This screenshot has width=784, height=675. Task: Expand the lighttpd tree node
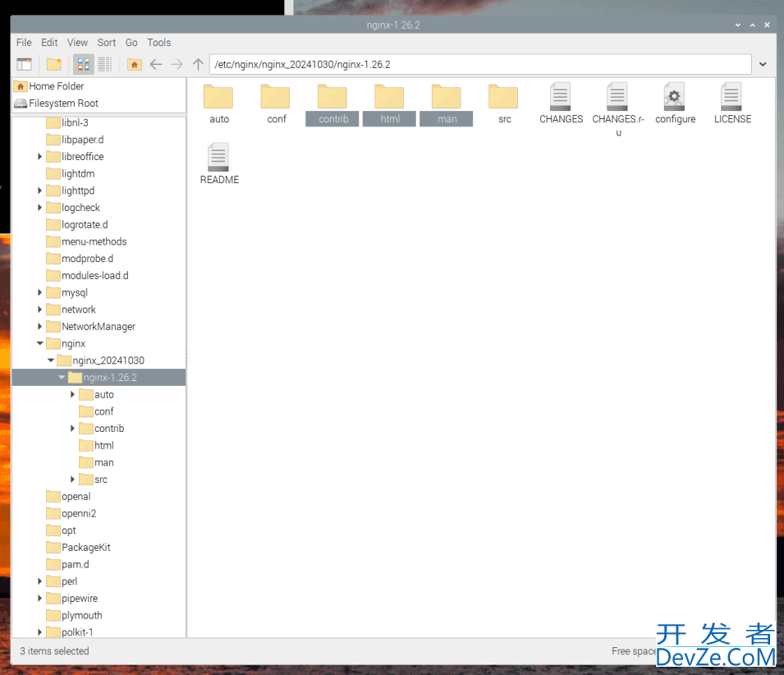click(39, 191)
